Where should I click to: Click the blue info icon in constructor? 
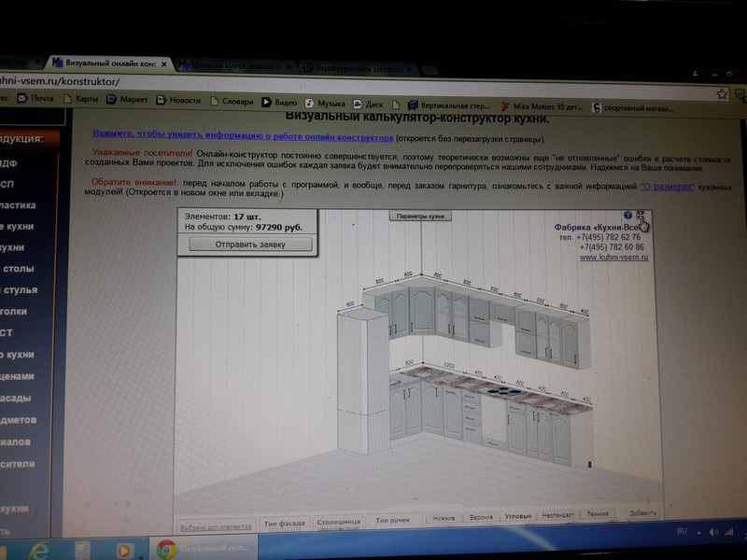tap(627, 216)
